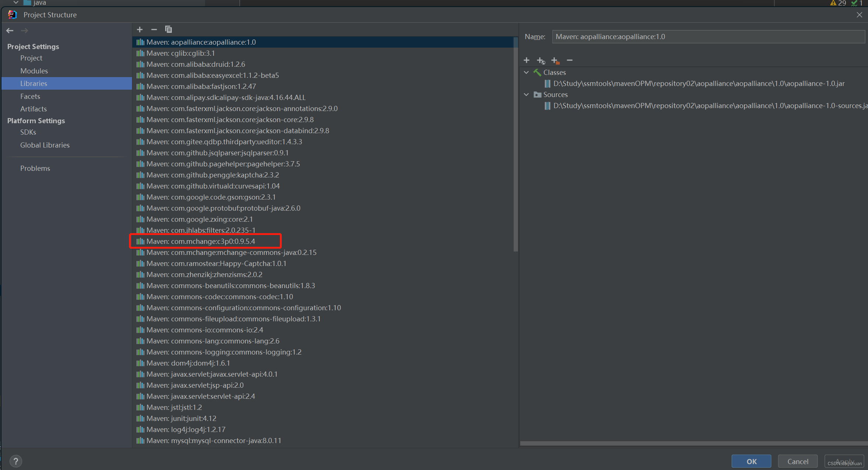Collapse the java folder chevron at top
868x470 pixels.
click(x=16, y=3)
